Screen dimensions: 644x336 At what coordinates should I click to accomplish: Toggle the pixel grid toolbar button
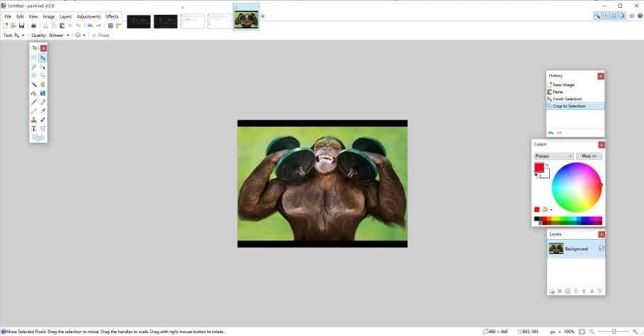click(x=110, y=25)
